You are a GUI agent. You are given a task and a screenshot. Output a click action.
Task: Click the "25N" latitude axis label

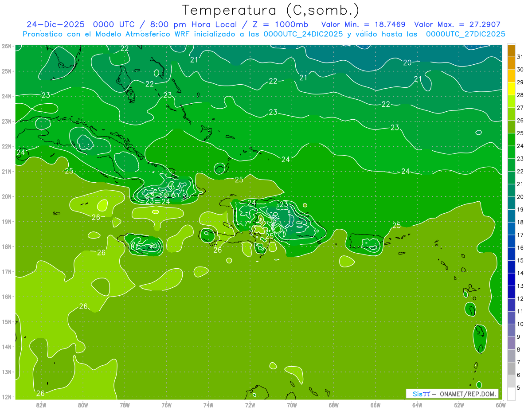point(6,71)
